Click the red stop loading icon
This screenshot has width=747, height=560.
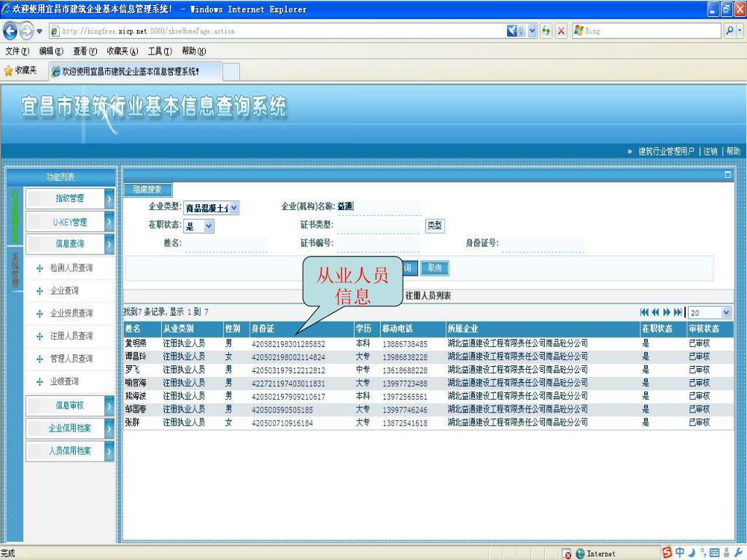point(561,31)
